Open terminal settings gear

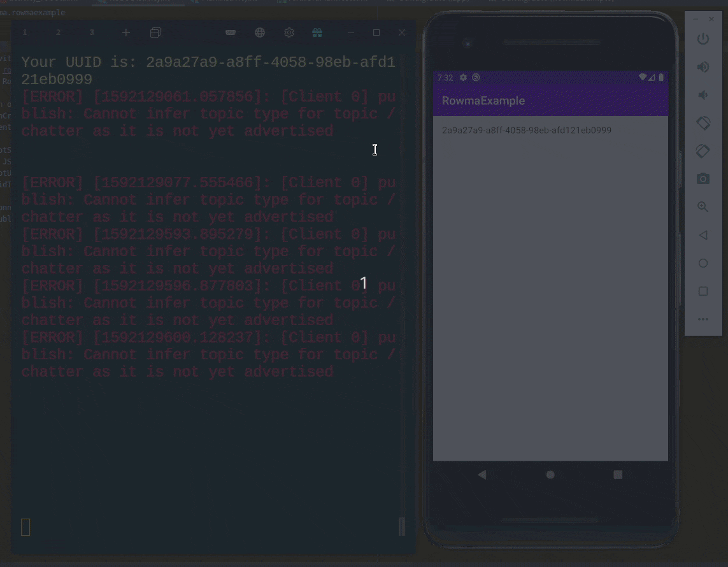[x=289, y=32]
